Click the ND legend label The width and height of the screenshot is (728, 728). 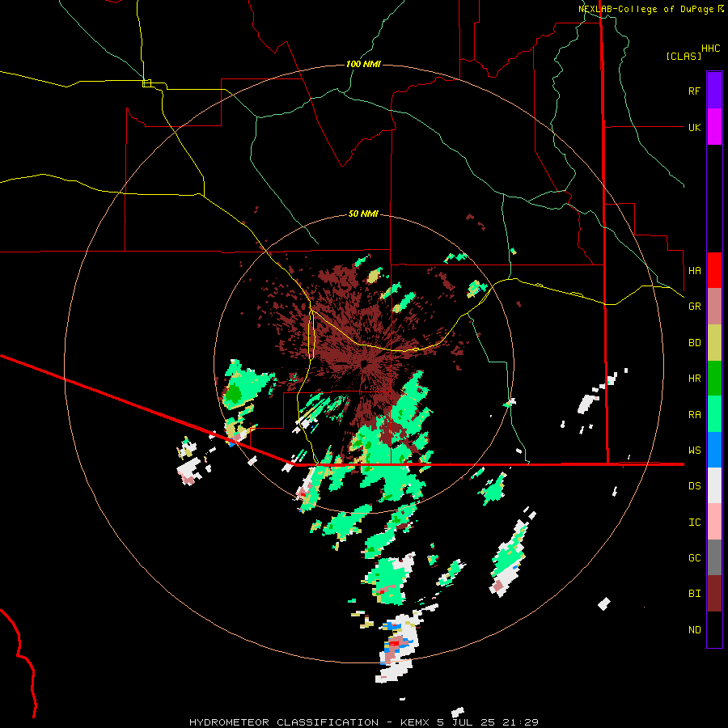point(694,629)
